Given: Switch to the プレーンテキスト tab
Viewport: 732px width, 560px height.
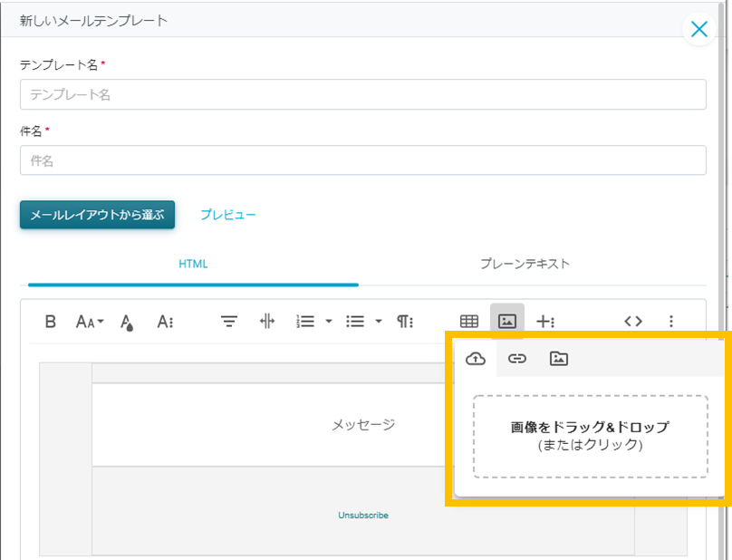Looking at the screenshot, I should coord(525,264).
